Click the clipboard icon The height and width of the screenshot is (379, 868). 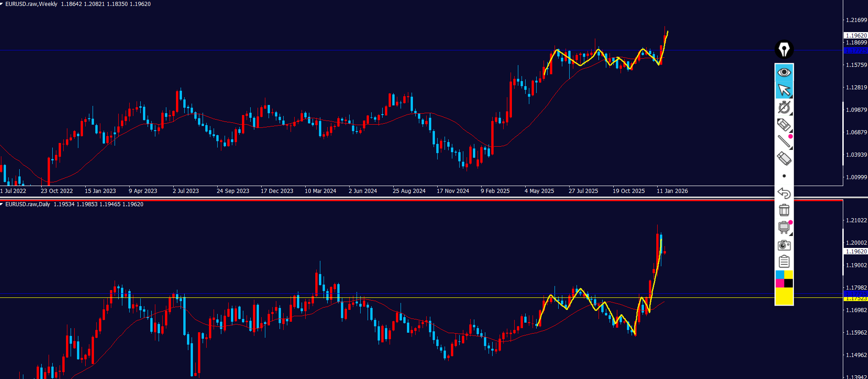[x=784, y=262]
